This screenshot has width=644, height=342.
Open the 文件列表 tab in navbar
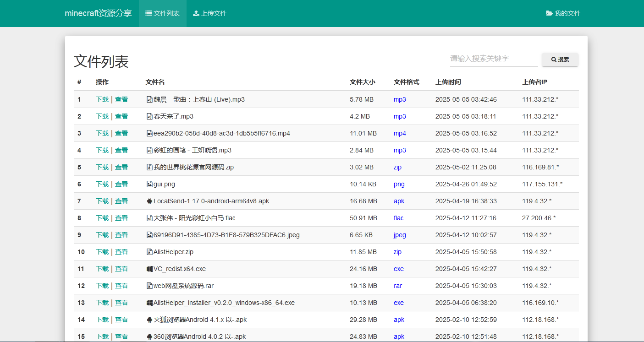click(162, 13)
